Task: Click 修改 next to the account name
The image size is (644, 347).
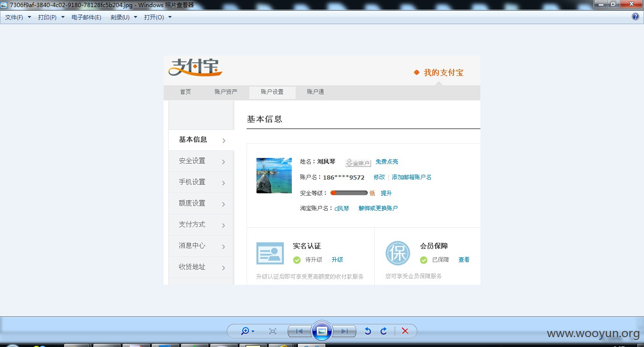Action: (379, 177)
